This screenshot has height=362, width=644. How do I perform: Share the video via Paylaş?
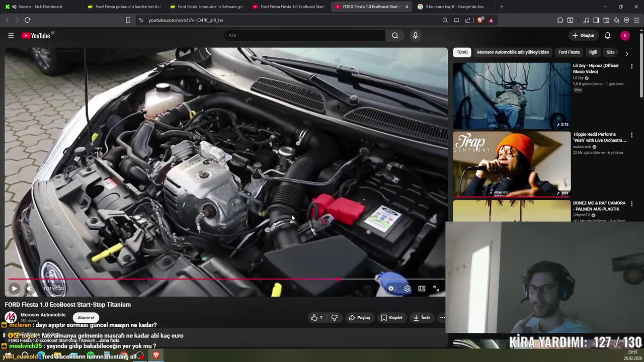[x=359, y=318]
